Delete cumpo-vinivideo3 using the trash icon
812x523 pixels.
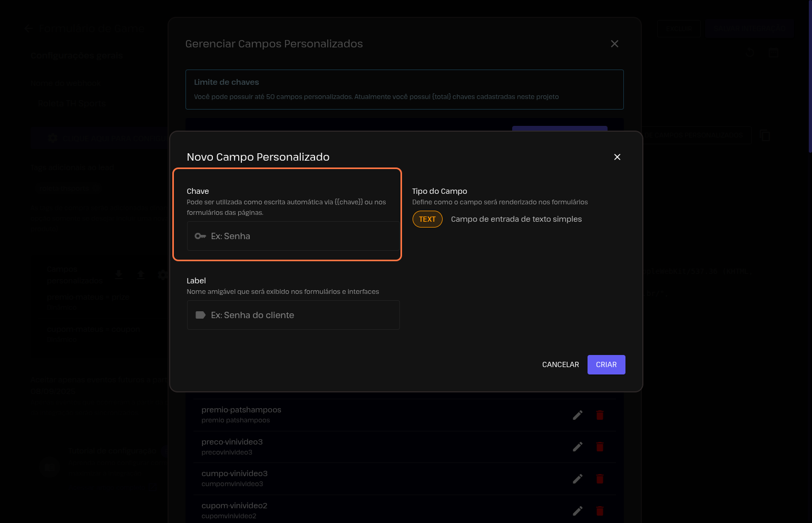point(600,479)
